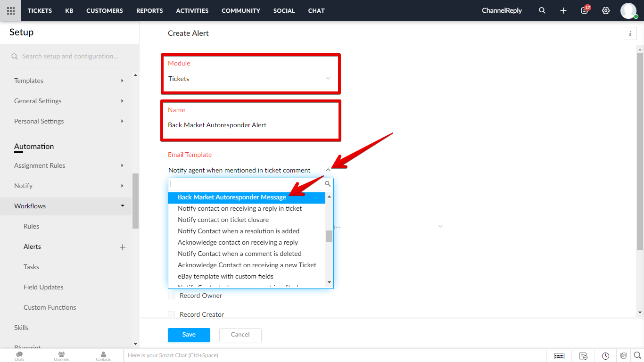Open Channels in bottom bar
This screenshot has height=362, width=644.
coord(61,356)
